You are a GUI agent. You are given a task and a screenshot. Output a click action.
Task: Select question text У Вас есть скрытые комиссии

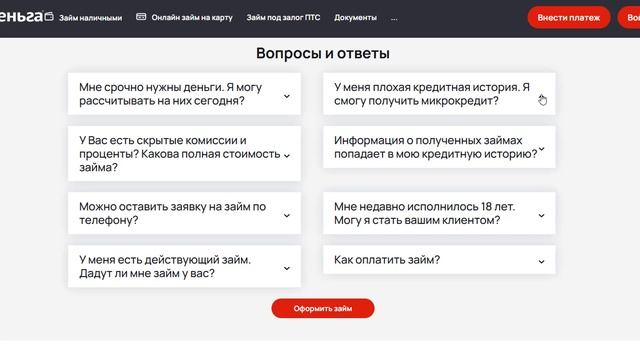pyautogui.click(x=180, y=153)
